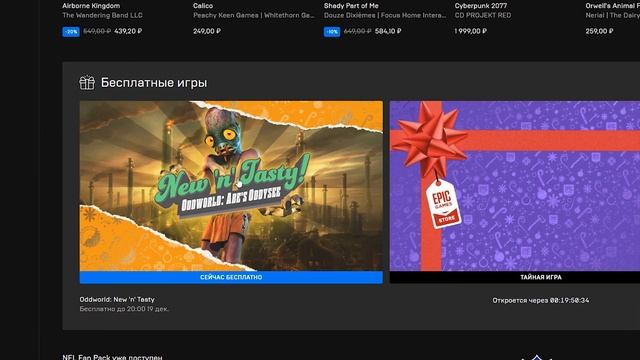Open the Cyberpunk 2077 game title
This screenshot has width=640, height=360.
coord(481,6)
